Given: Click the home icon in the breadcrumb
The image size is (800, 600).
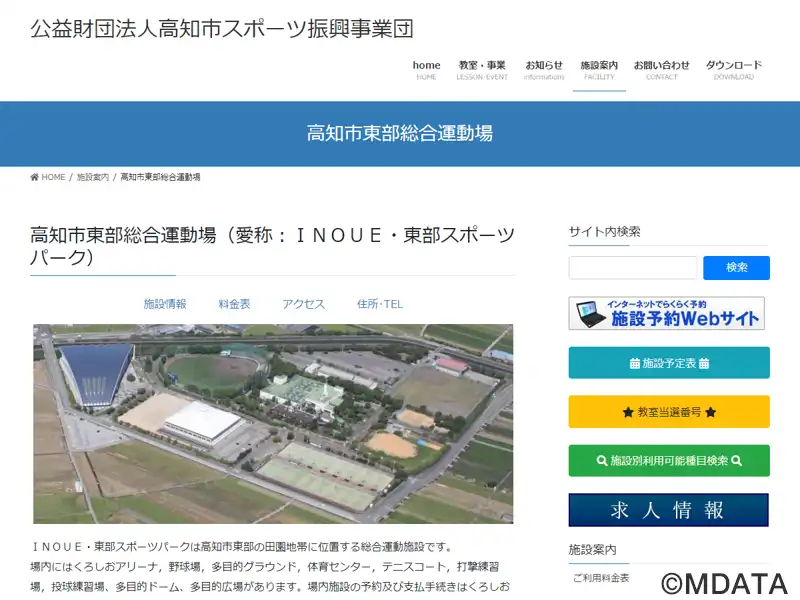Looking at the screenshot, I should 34,177.
